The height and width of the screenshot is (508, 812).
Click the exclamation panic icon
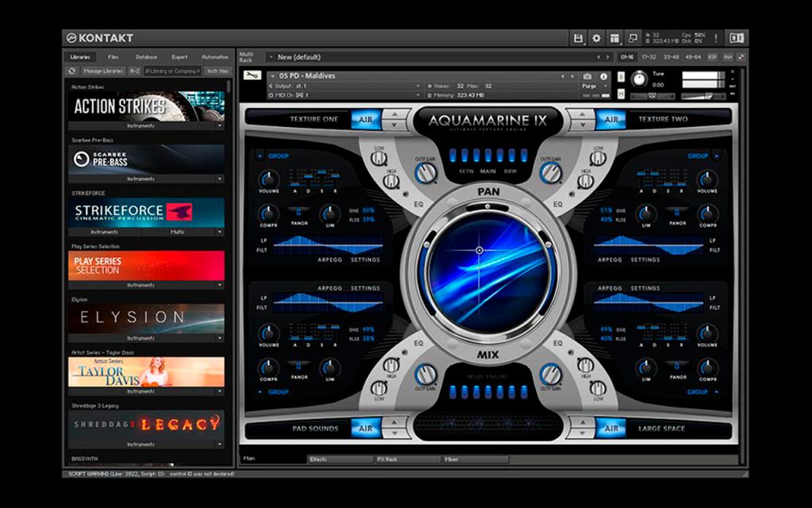pyautogui.click(x=716, y=38)
